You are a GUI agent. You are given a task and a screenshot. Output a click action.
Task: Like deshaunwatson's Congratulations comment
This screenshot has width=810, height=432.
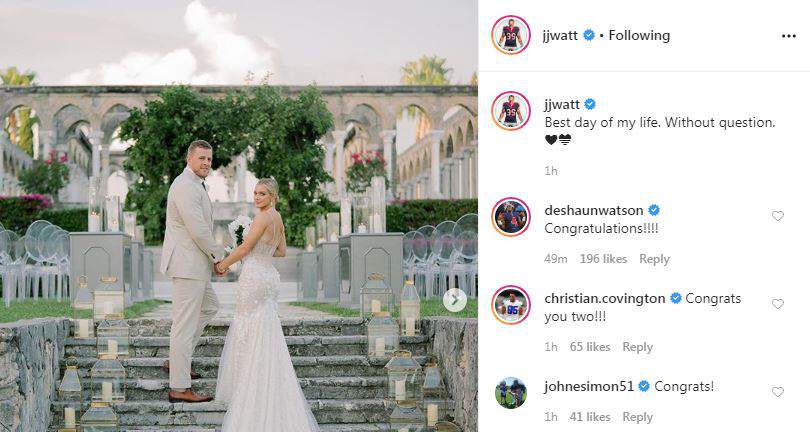[778, 216]
